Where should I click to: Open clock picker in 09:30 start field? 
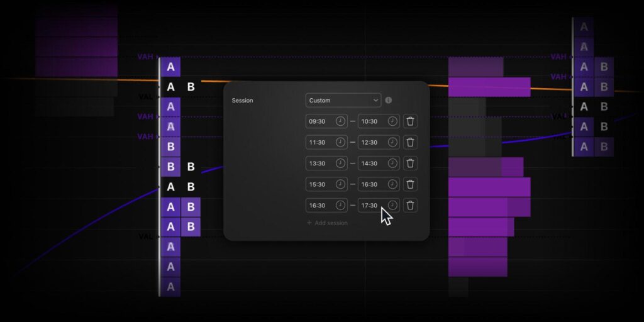tap(340, 121)
